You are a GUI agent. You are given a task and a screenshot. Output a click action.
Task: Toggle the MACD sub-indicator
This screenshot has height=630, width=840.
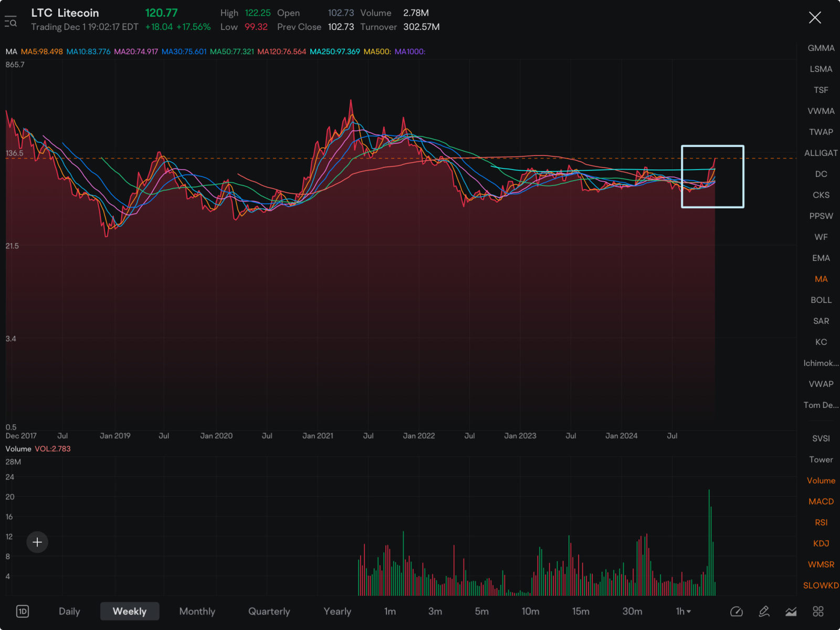tap(821, 501)
